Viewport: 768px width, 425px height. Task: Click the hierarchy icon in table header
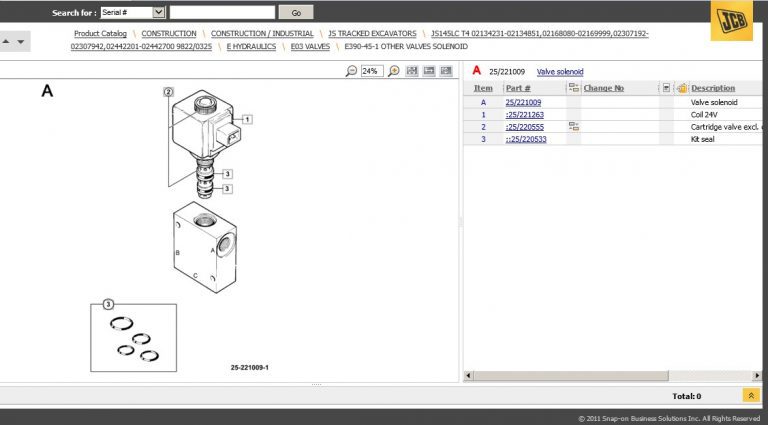click(x=574, y=88)
